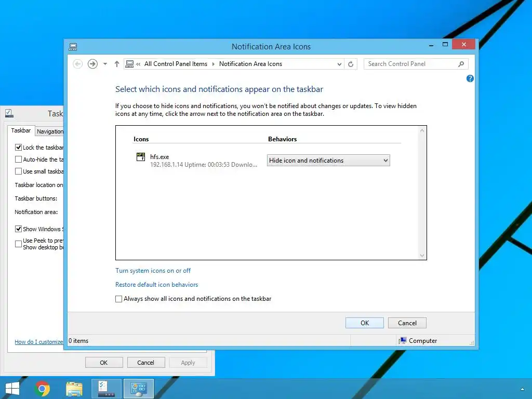The image size is (532, 399).
Task: Click the 0 items status text
Action: click(x=78, y=341)
